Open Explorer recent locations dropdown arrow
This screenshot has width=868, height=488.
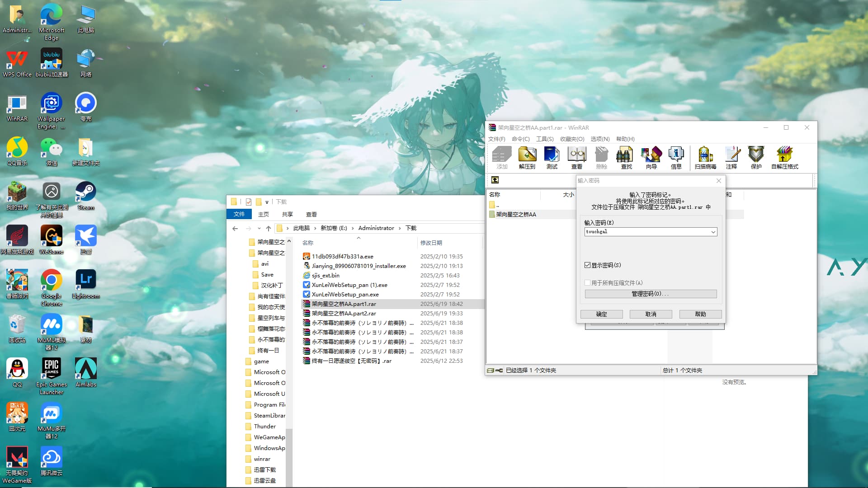tap(259, 228)
